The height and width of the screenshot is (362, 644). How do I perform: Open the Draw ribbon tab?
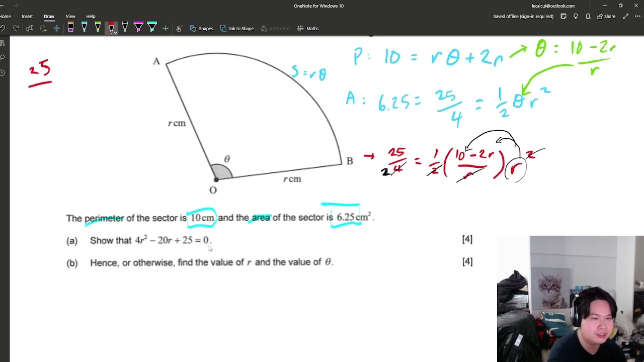tap(49, 17)
